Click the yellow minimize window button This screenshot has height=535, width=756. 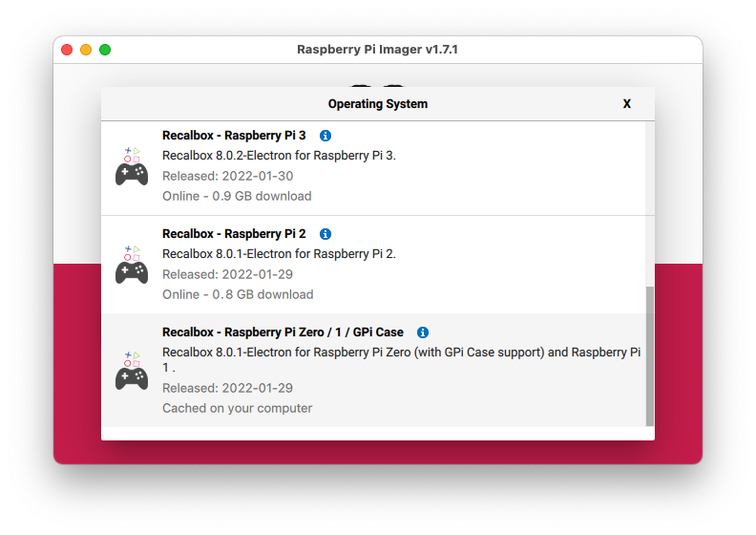coord(86,50)
